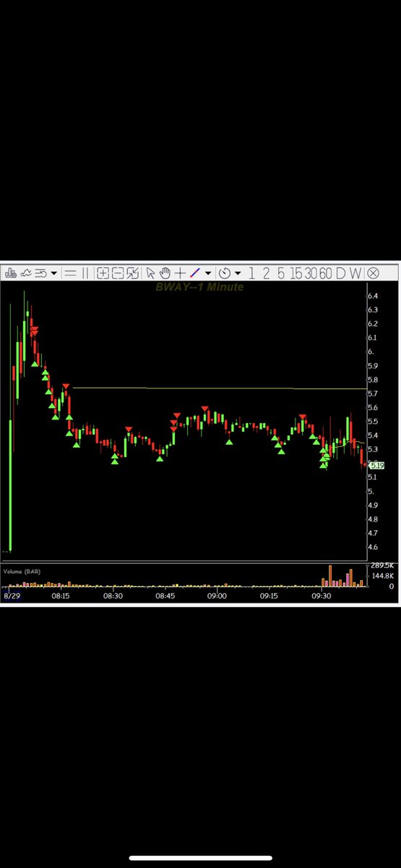
Task: Open the clock time settings icon
Action: tap(225, 273)
